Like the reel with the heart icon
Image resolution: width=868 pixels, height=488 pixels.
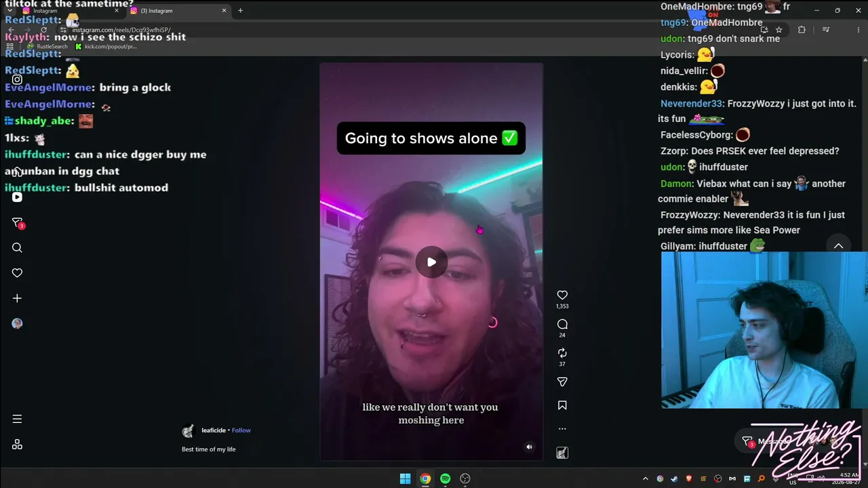coord(562,295)
